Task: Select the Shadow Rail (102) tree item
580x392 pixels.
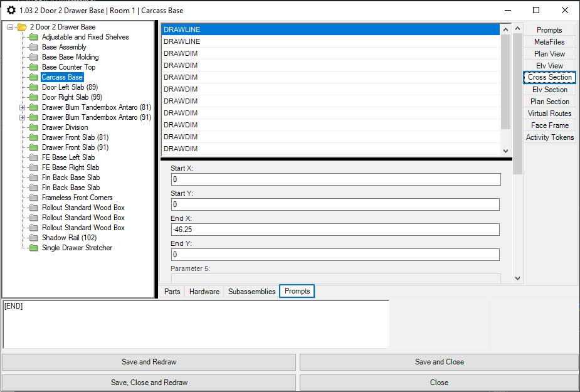Action: (69, 238)
